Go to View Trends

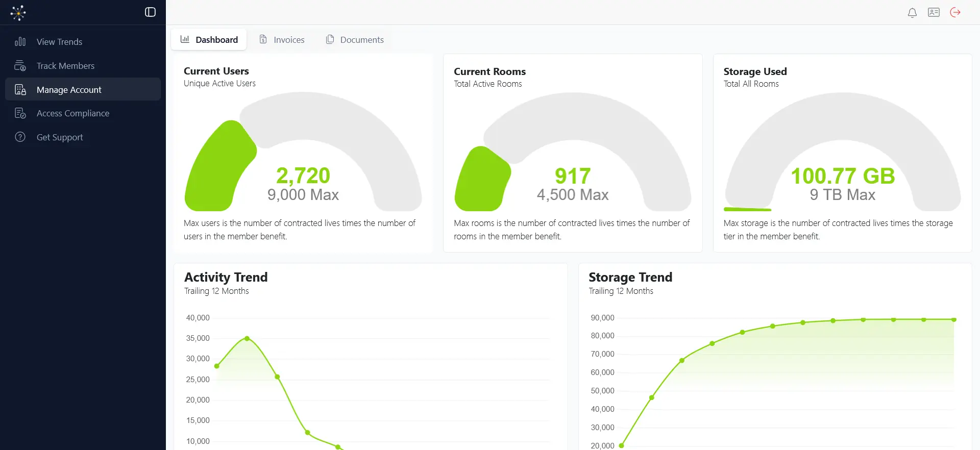coord(83,42)
